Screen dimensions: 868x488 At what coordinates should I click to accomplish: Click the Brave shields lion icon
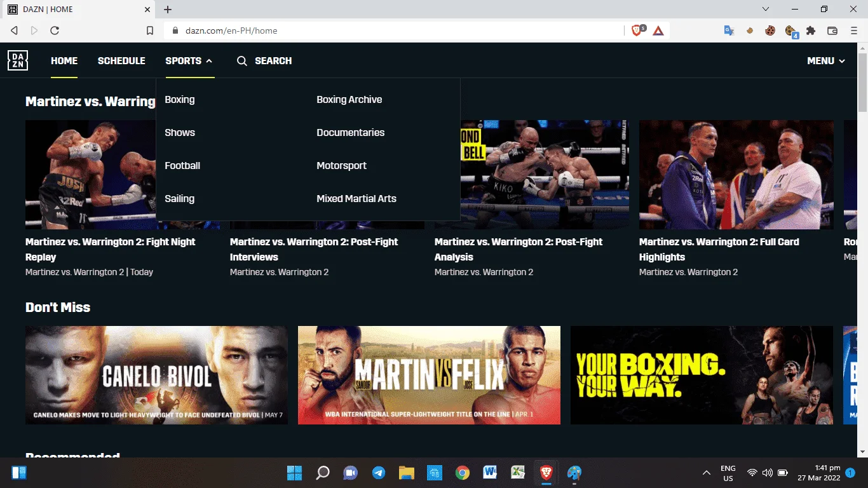[x=637, y=30]
